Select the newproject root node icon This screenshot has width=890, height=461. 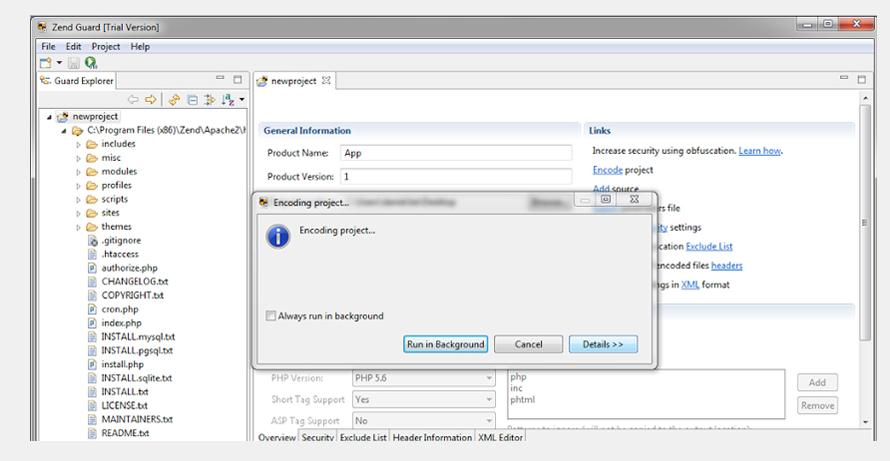[63, 116]
